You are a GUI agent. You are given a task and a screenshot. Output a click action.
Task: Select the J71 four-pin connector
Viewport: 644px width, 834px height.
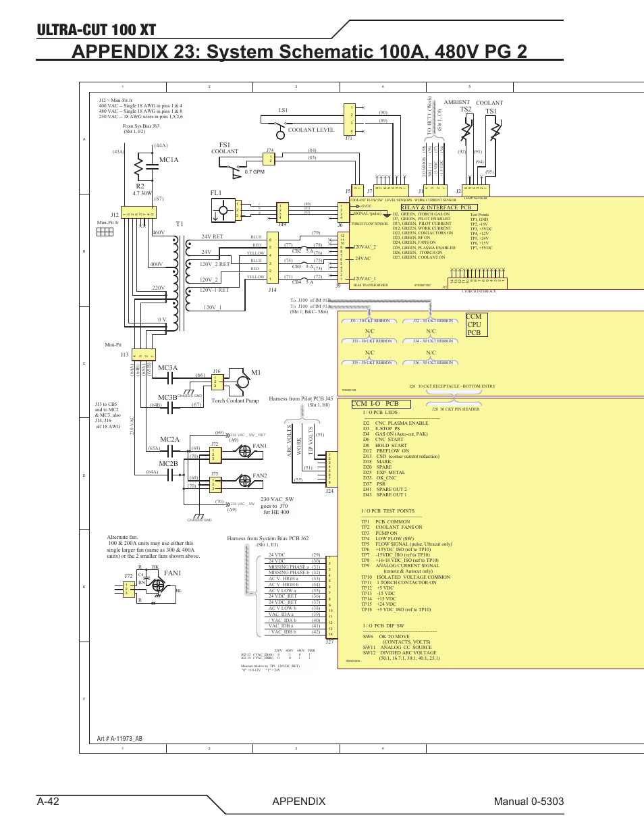[x=349, y=120]
